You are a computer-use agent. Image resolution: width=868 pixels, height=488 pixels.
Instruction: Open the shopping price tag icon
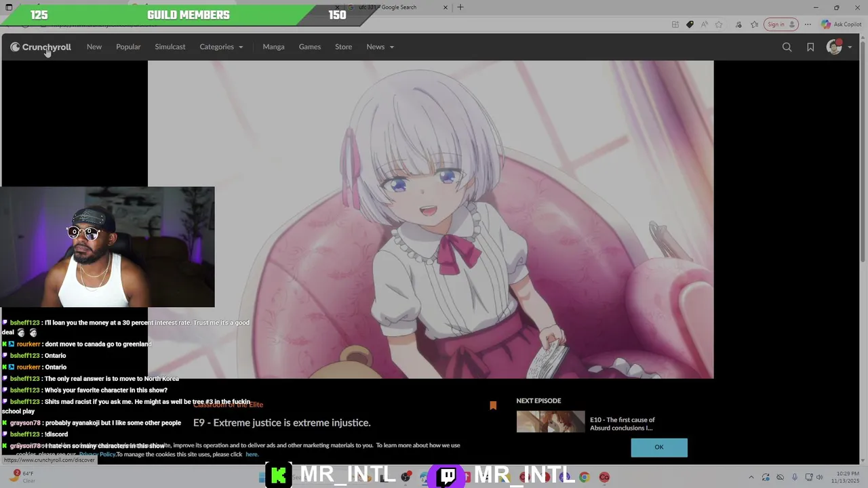[x=690, y=24]
